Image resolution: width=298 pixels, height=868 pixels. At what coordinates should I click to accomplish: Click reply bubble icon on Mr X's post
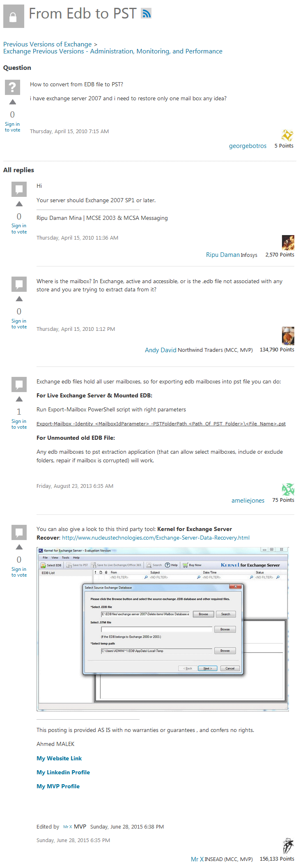(19, 532)
